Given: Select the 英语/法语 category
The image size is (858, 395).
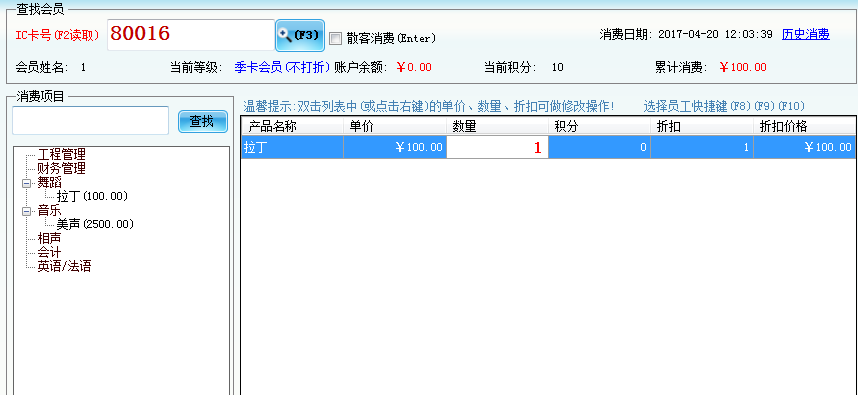Looking at the screenshot, I should coord(64,267).
